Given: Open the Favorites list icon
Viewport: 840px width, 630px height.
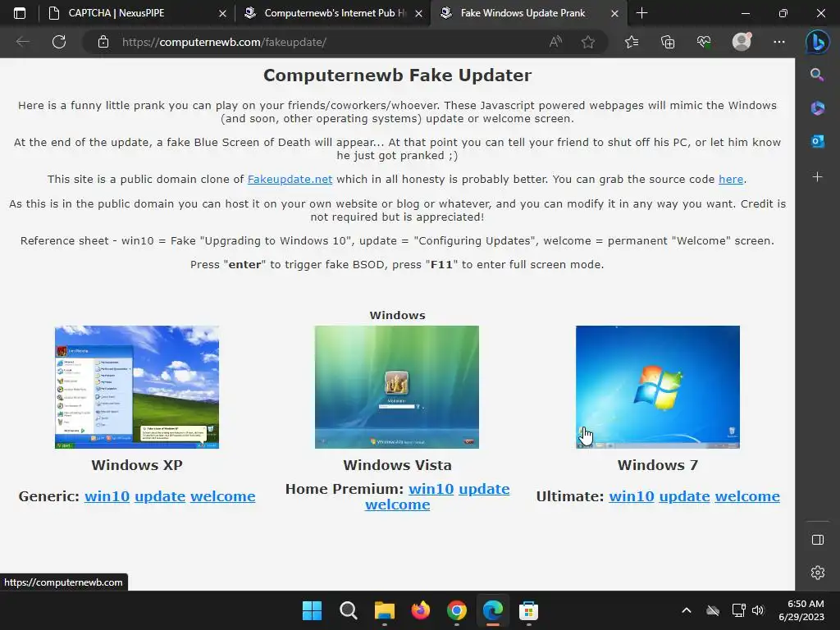Looking at the screenshot, I should tap(632, 42).
